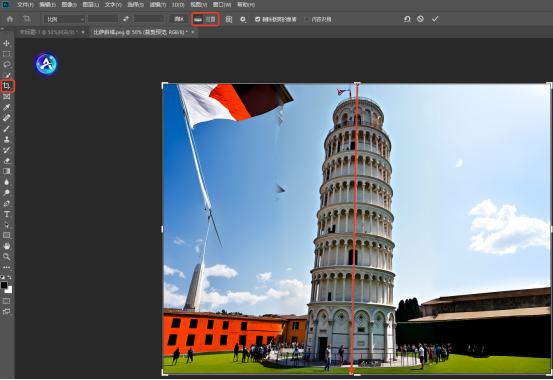Open the crop overlay grid options
The width and height of the screenshot is (553, 380).
(229, 19)
